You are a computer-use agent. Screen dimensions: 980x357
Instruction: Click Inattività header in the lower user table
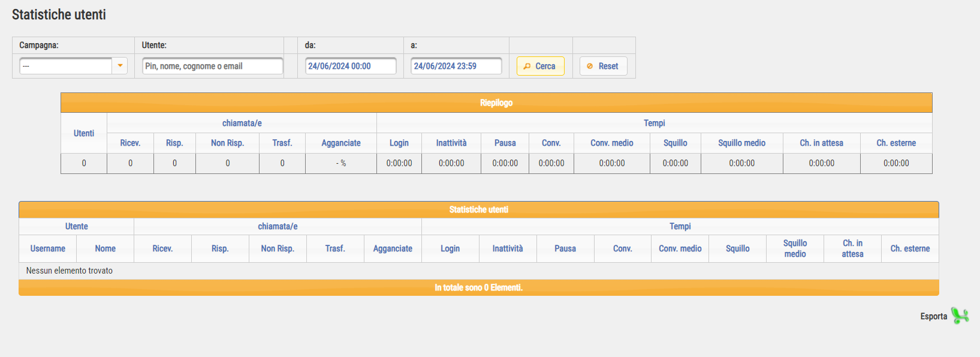pyautogui.click(x=508, y=248)
